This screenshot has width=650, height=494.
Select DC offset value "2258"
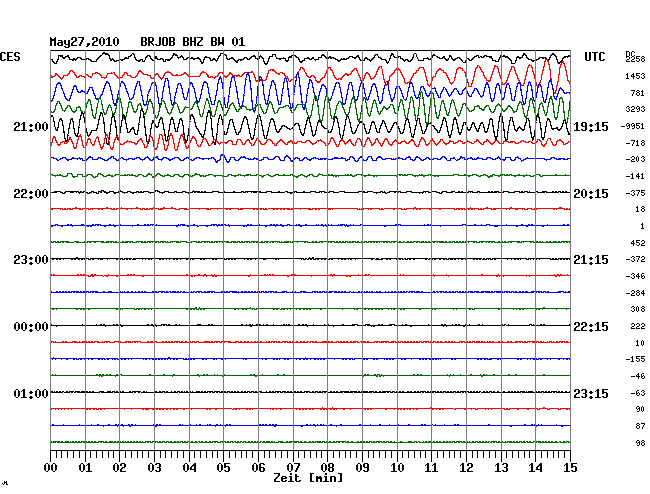pyautogui.click(x=635, y=59)
